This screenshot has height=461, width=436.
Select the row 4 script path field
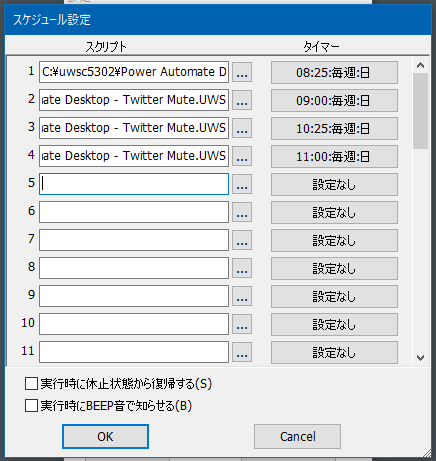pos(134,156)
